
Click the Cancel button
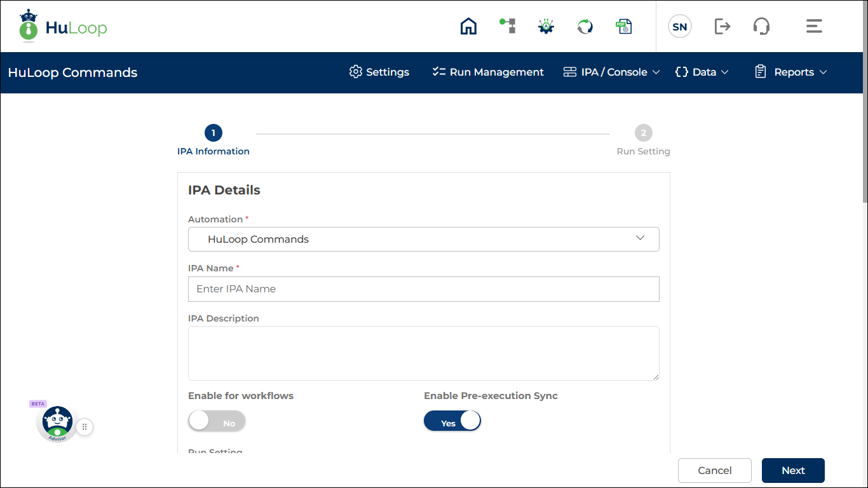(715, 471)
